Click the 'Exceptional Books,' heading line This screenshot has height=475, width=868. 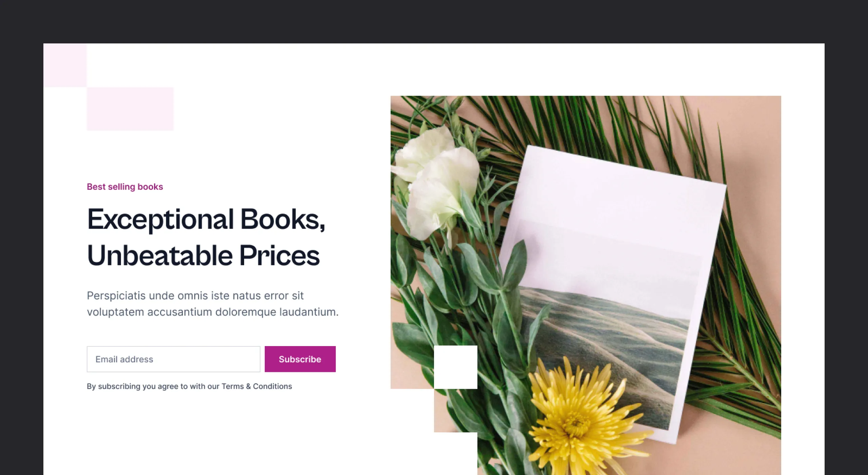[x=206, y=220]
